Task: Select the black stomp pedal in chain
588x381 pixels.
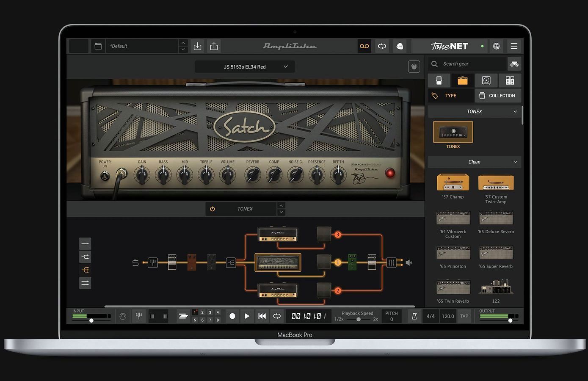Action: coord(211,262)
